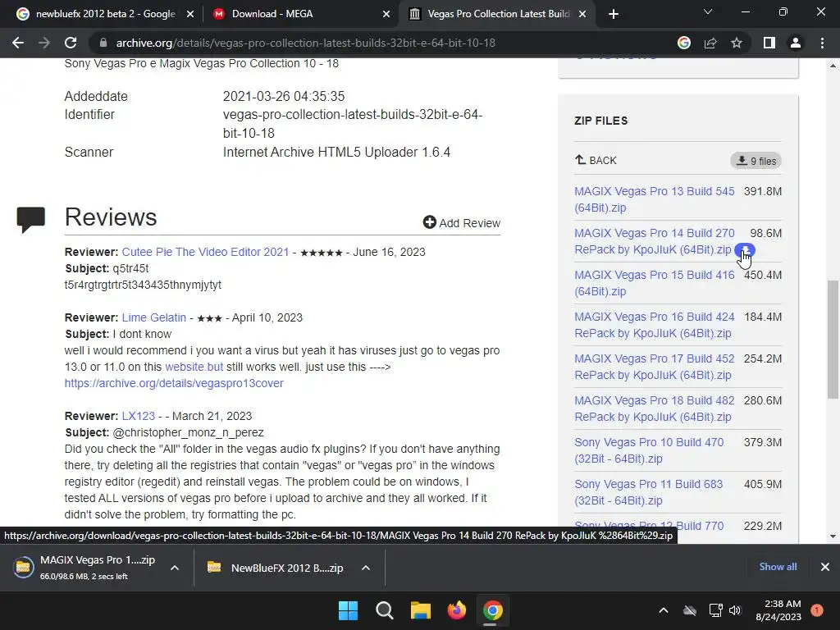
Task: Click the Add Review button
Action: (461, 223)
